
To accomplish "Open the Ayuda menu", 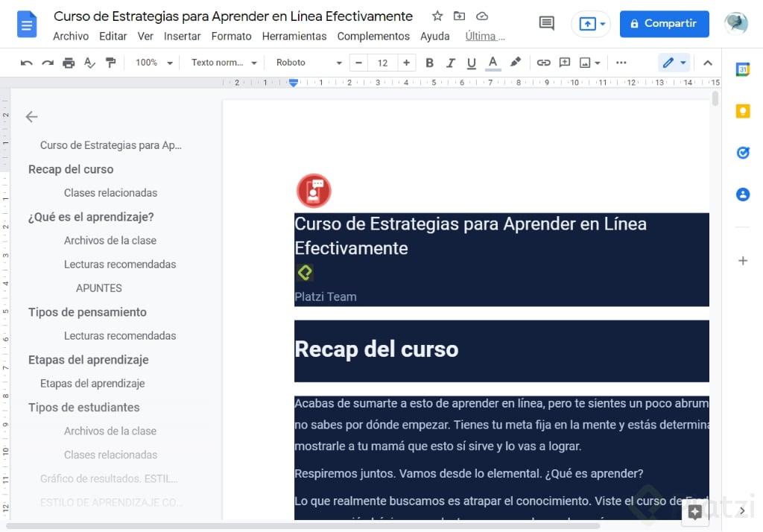I will [x=434, y=37].
